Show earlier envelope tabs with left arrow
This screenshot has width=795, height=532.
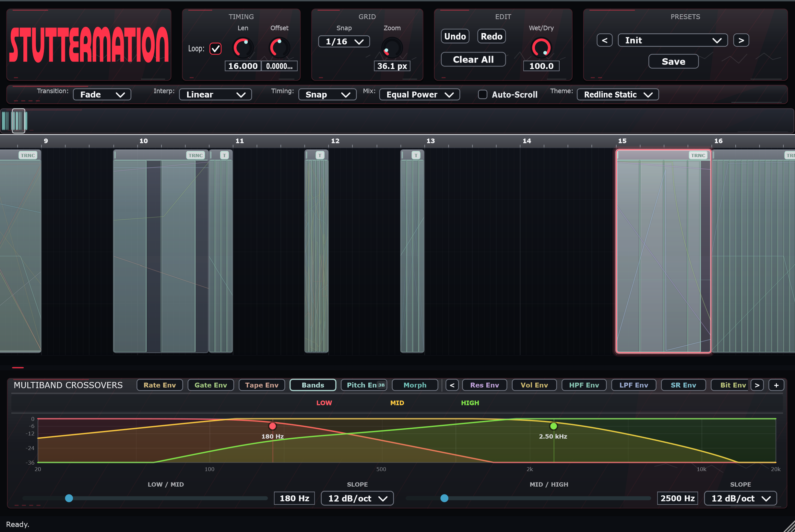[452, 385]
